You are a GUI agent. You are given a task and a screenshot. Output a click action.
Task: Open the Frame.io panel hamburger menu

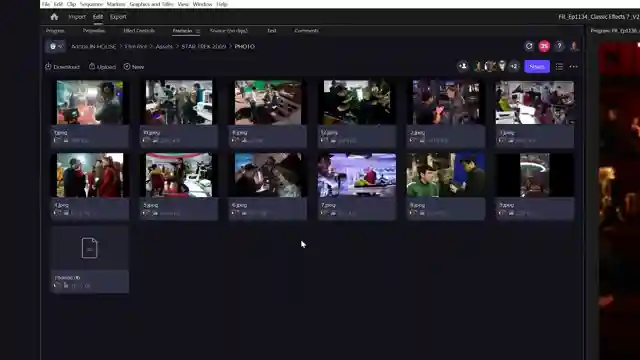198,31
